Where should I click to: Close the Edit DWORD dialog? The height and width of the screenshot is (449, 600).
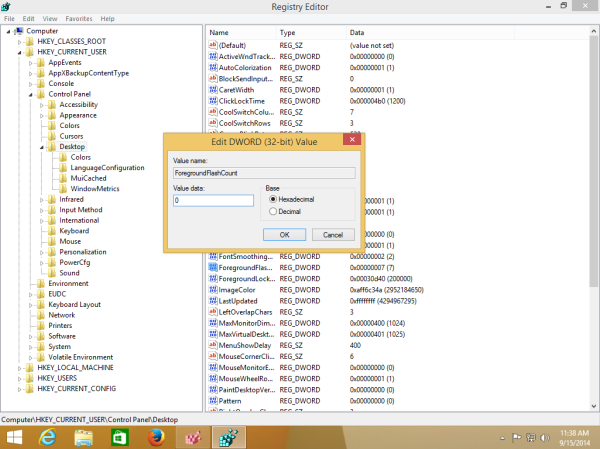352,139
